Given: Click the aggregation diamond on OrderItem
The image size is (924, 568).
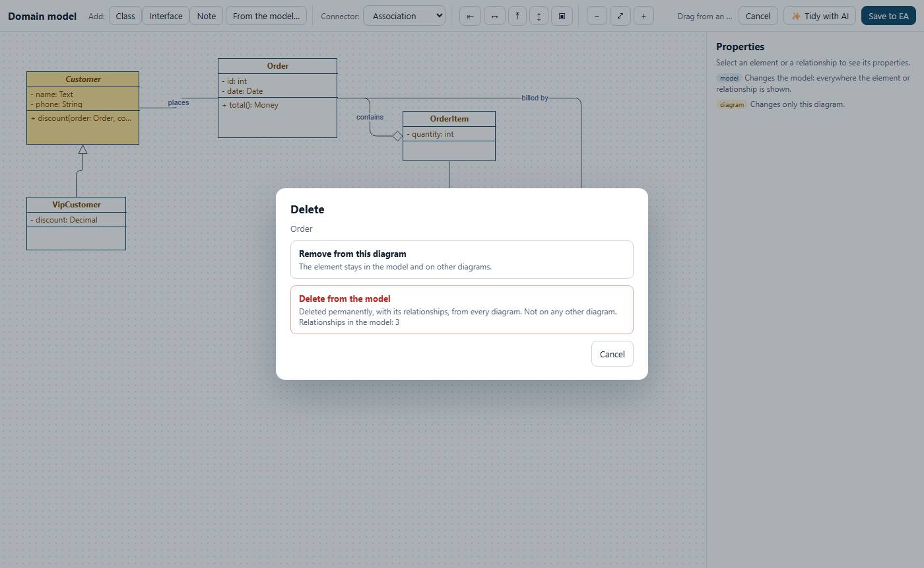Looking at the screenshot, I should click(397, 136).
